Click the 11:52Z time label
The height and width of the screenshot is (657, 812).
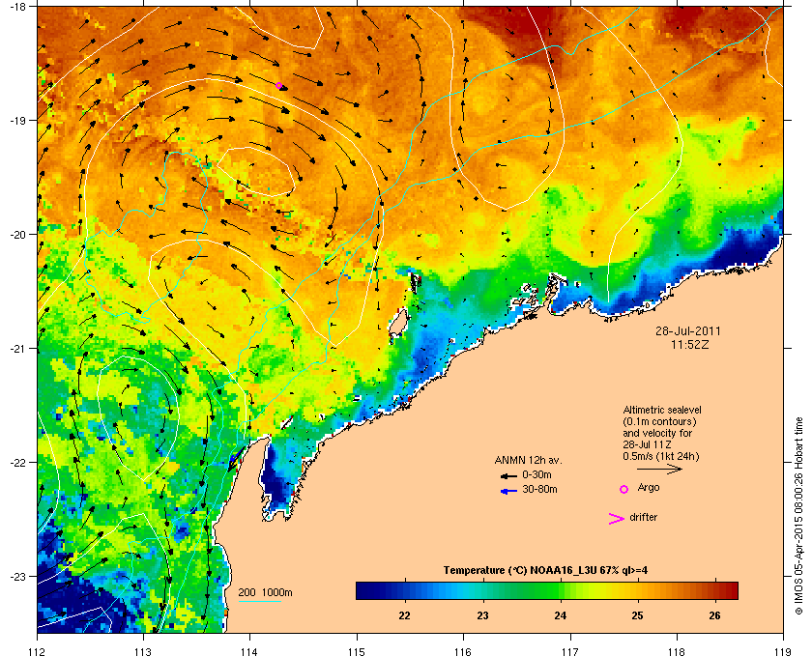point(690,344)
